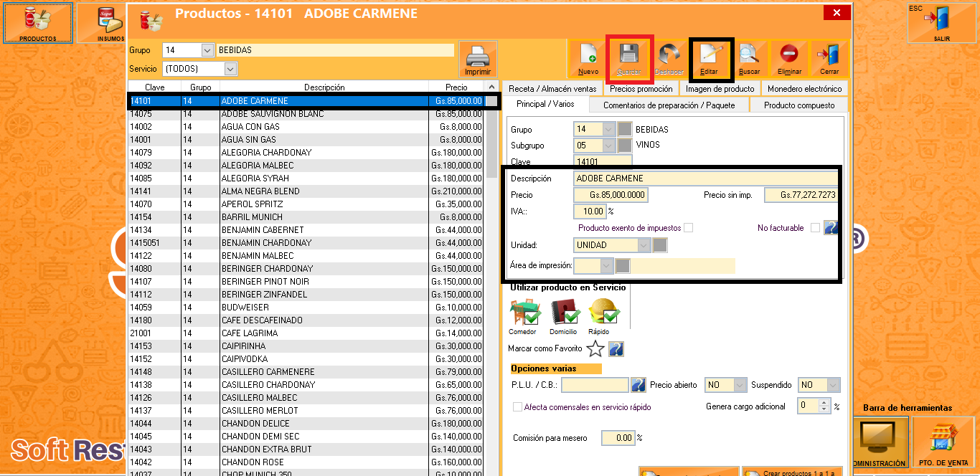Viewport: 980px width, 476px height.
Task: Open the Unidad dropdown
Action: [644, 245]
